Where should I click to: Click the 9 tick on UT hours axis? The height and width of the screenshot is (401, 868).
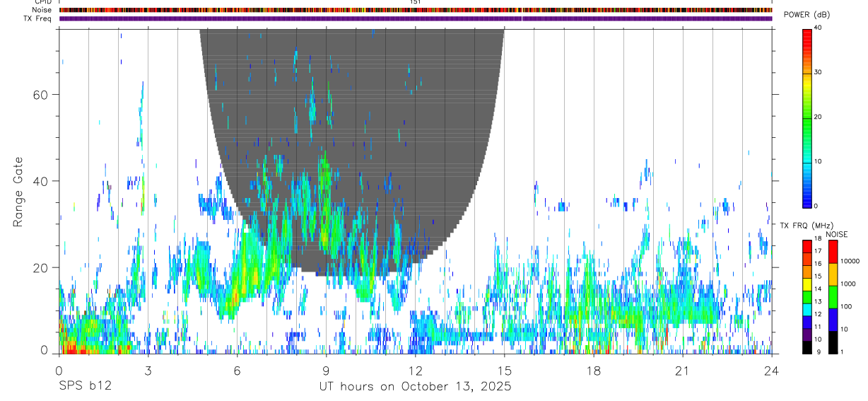coord(326,371)
